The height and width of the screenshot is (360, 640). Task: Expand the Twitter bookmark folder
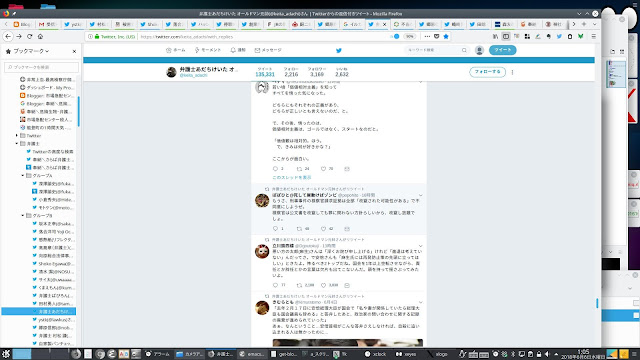tap(17, 136)
